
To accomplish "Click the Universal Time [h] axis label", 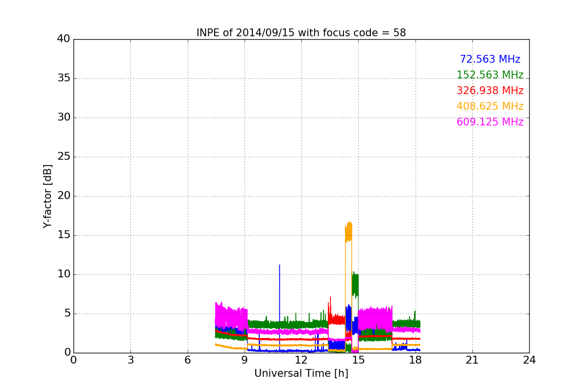I will [x=301, y=373].
